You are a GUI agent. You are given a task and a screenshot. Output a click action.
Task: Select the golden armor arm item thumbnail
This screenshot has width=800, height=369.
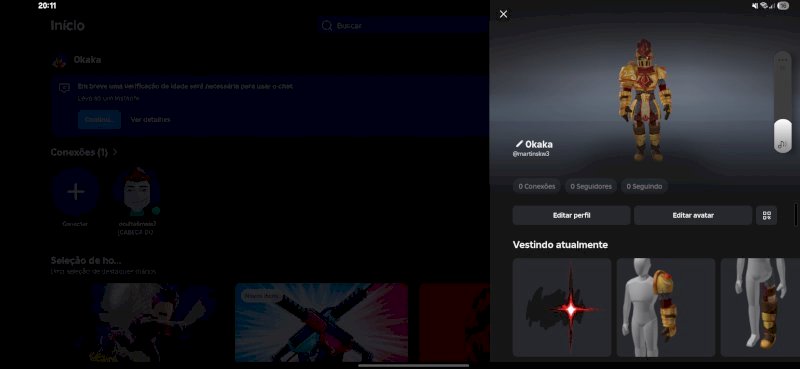click(666, 307)
